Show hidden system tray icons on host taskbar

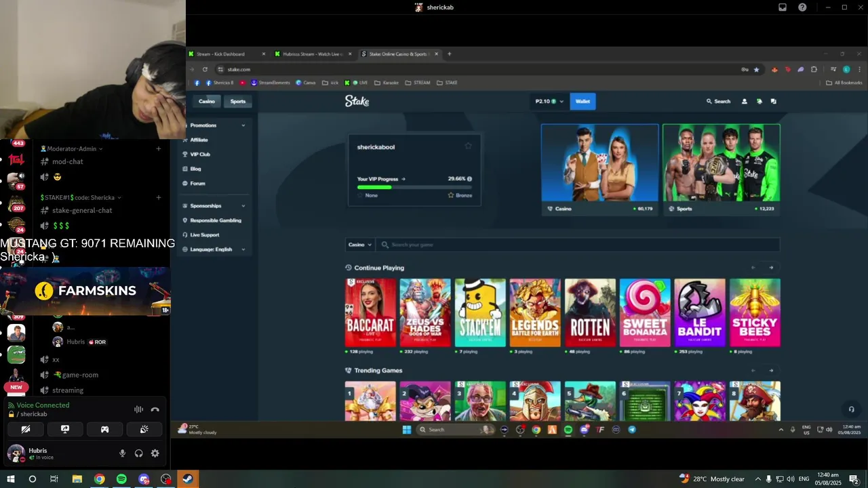[x=757, y=479]
